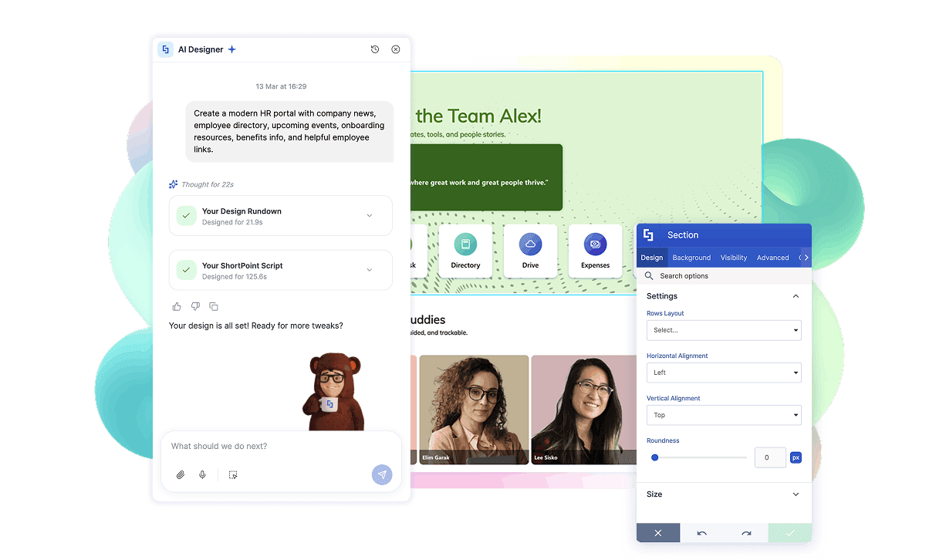This screenshot has height=560, width=946.
Task: Click the Section panel title
Action: tap(683, 235)
